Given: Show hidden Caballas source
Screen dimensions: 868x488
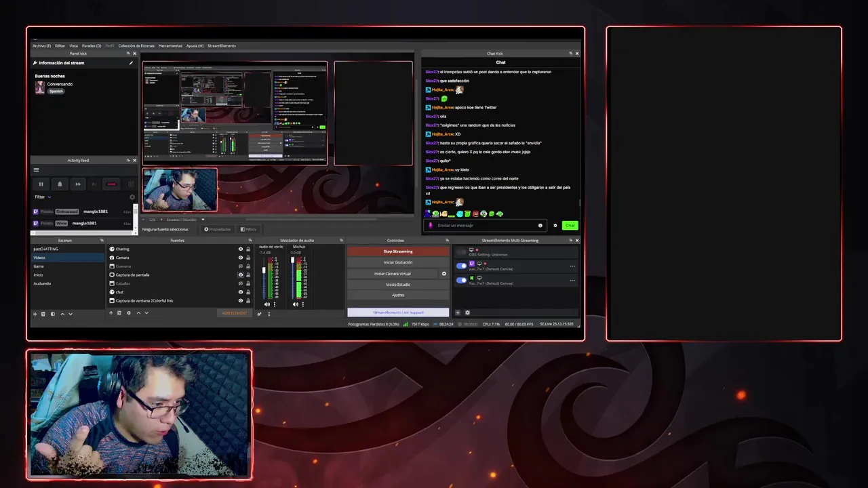Looking at the screenshot, I should pos(241,283).
